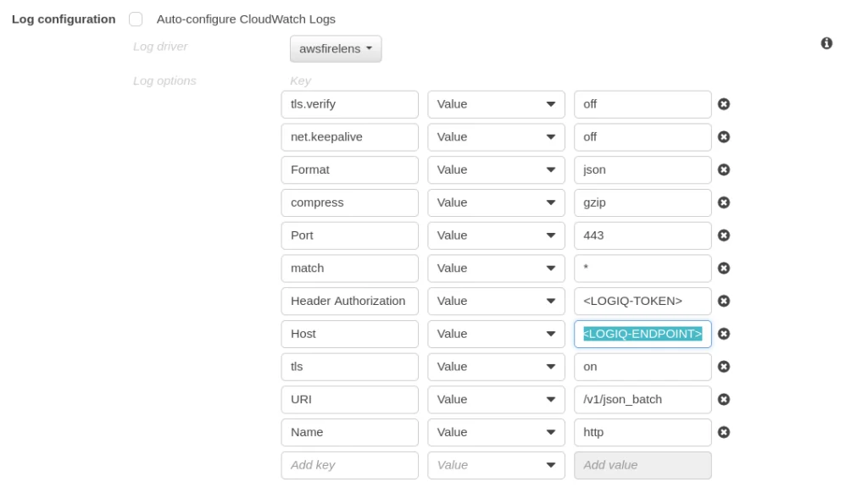Screen dimensions: 868x493
Task: Open the Value dropdown on the Add key row
Action: tap(496, 465)
